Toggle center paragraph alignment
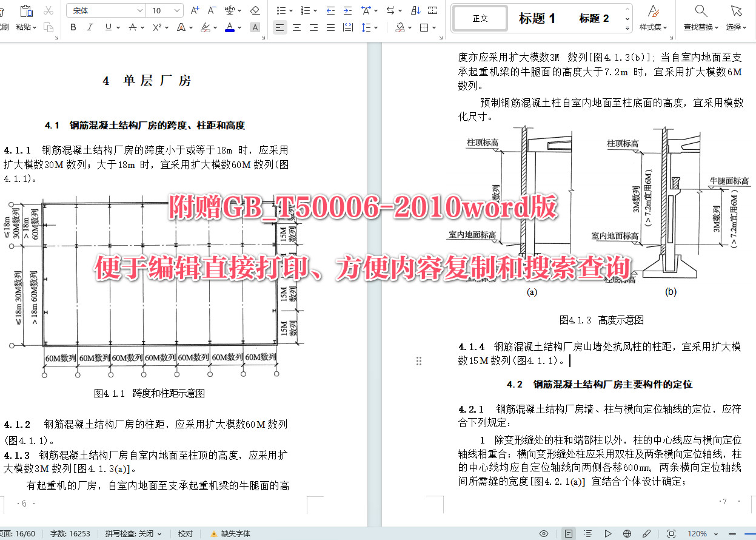 coord(296,27)
